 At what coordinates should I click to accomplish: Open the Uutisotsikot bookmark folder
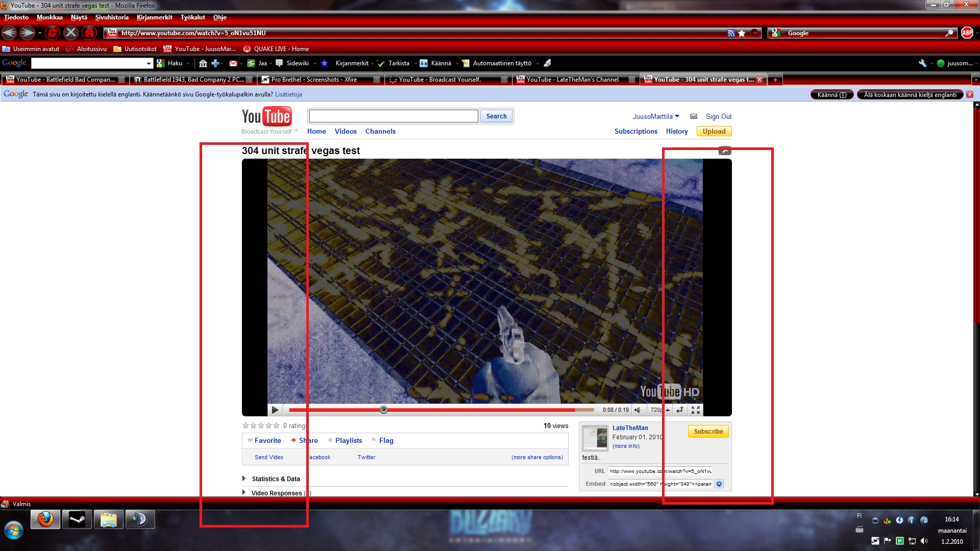click(135, 49)
